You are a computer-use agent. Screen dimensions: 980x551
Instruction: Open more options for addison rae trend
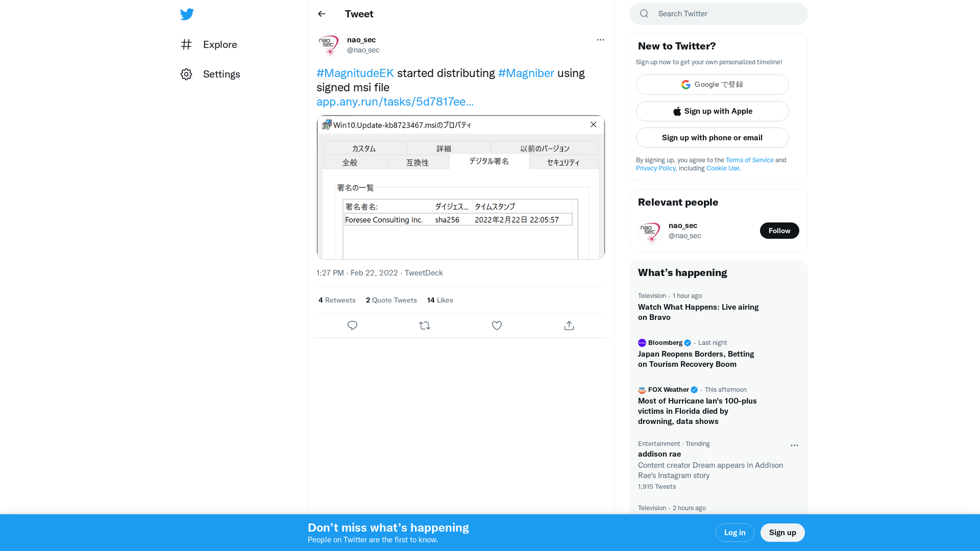794,445
